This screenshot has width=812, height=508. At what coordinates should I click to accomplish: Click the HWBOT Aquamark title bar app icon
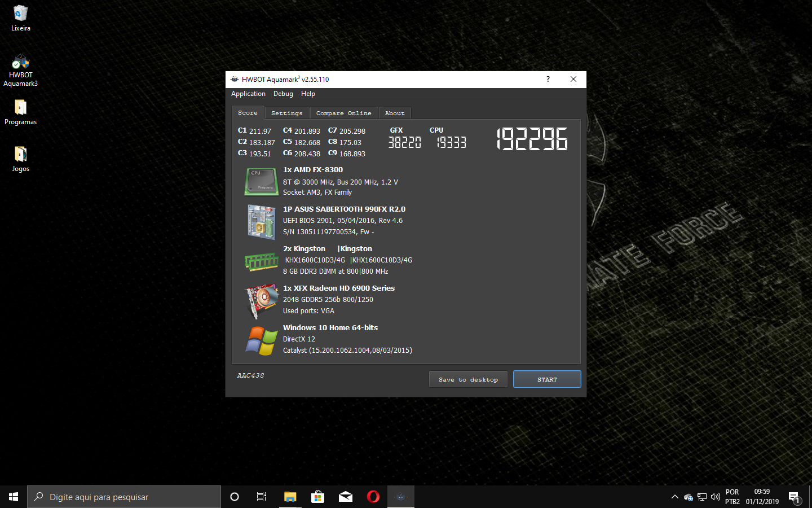(235, 79)
